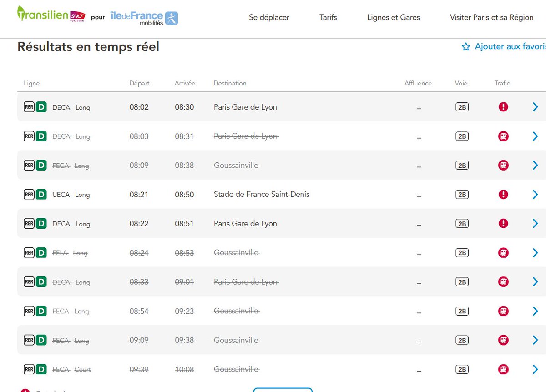Click the disruption alert icon for 08:22 train

click(x=503, y=224)
